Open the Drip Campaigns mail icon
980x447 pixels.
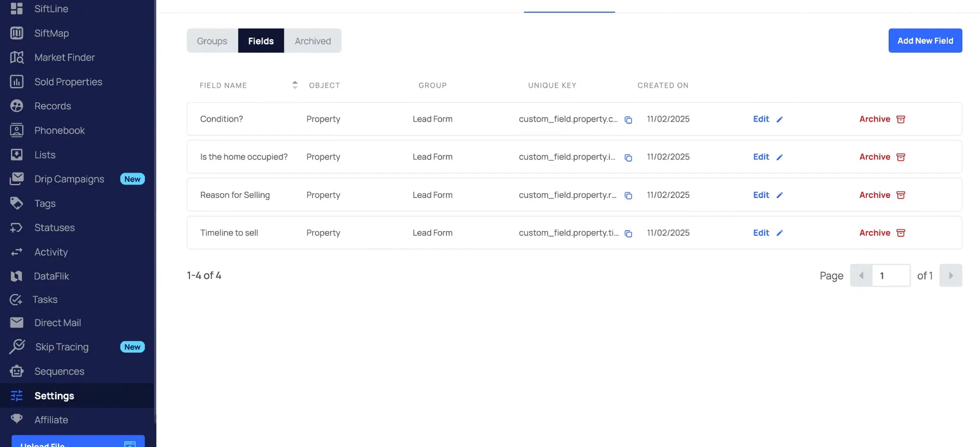17,179
